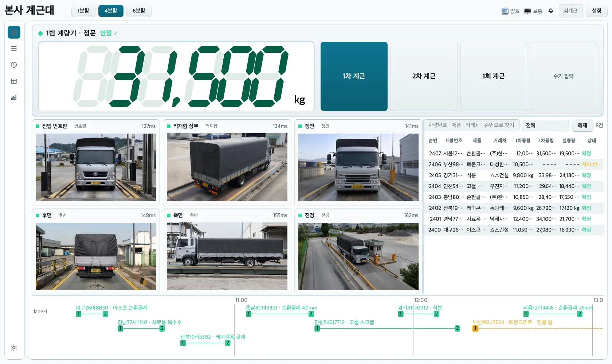Open the 전체 status filter dropdown

545,126
